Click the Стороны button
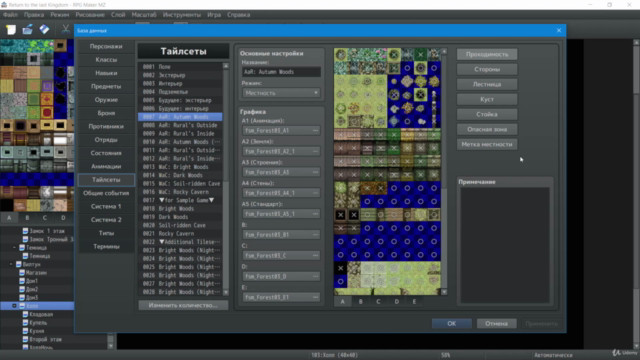Viewport: 640px width, 360px height. 487,69
